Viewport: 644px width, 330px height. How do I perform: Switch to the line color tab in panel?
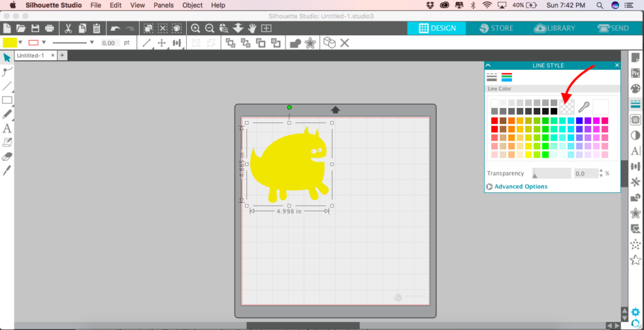(507, 77)
